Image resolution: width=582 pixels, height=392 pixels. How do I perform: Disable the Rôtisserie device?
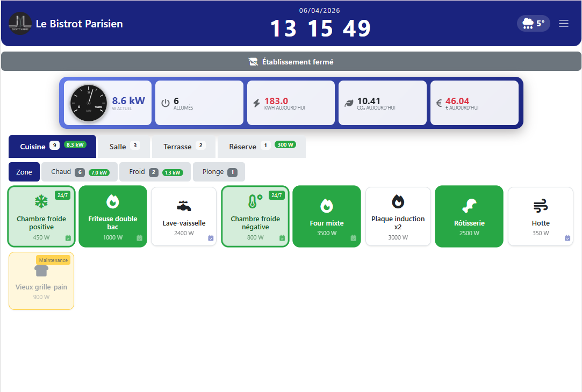tap(469, 216)
